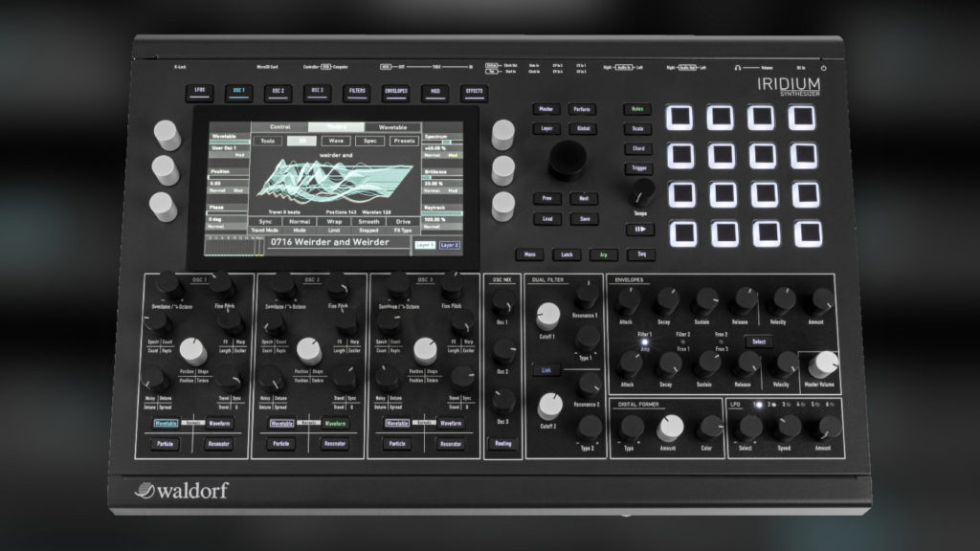980x551 pixels.
Task: Adjust the Wavetable slider on display
Action: coord(229,143)
